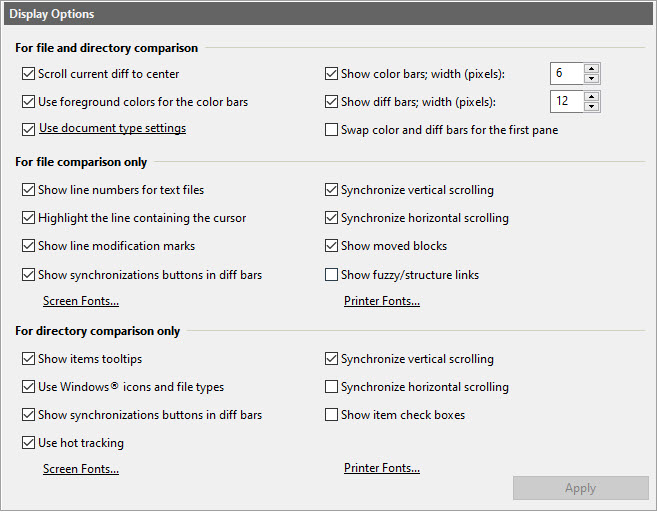Open Screen Fonts for directory comparison
The height and width of the screenshot is (512, 658).
[81, 468]
